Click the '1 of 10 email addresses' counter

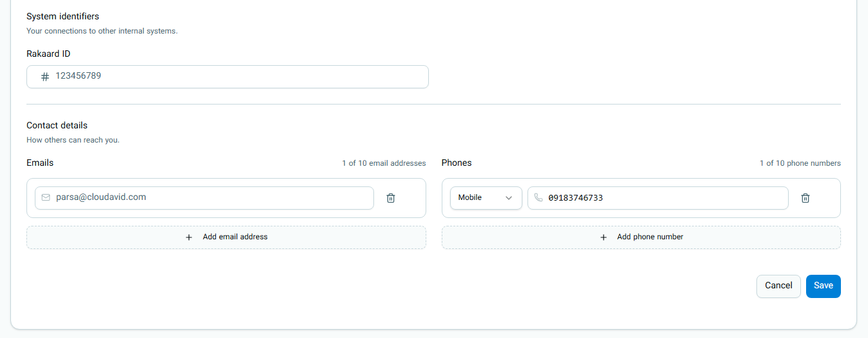[384, 163]
